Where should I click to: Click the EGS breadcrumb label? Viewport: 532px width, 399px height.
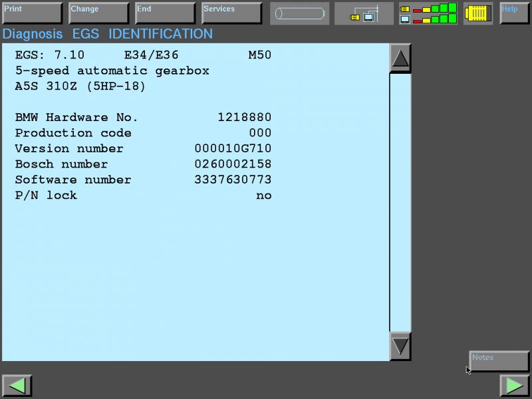pos(85,34)
